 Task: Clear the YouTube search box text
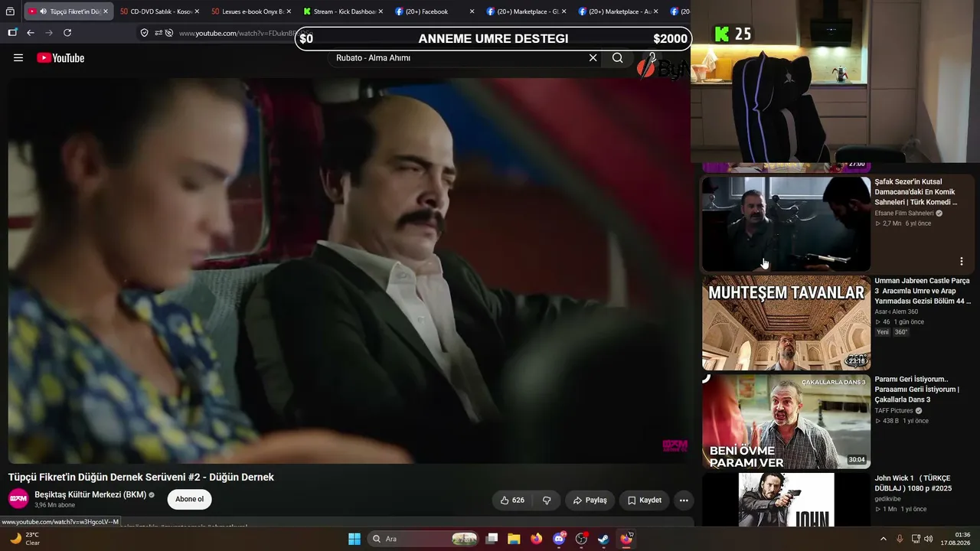tap(593, 58)
